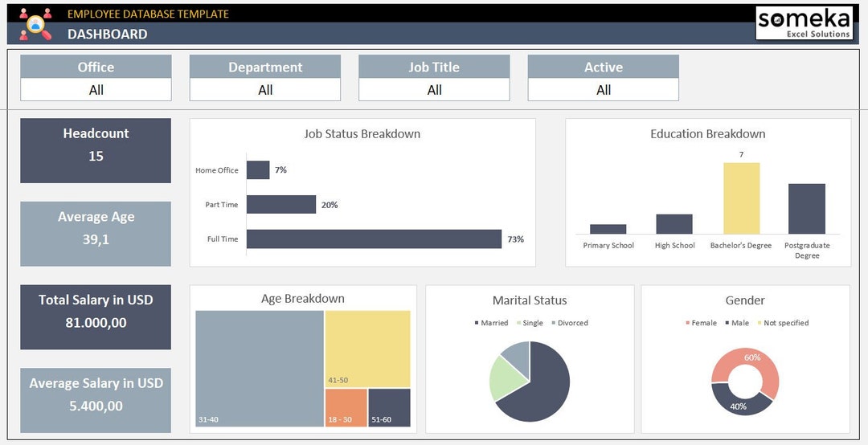Click the Female legend marker in Gender chart
The height and width of the screenshot is (445, 868).
coord(687,323)
